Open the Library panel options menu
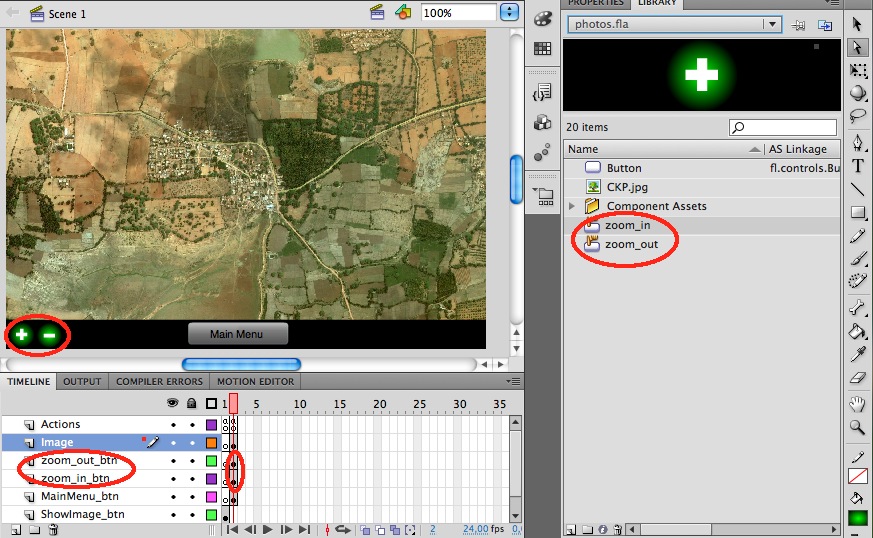 832,3
